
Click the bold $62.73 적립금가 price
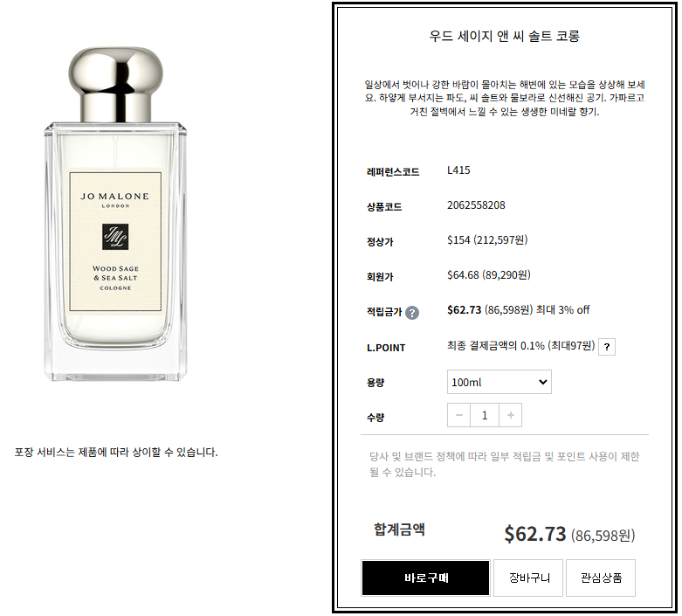tap(464, 310)
